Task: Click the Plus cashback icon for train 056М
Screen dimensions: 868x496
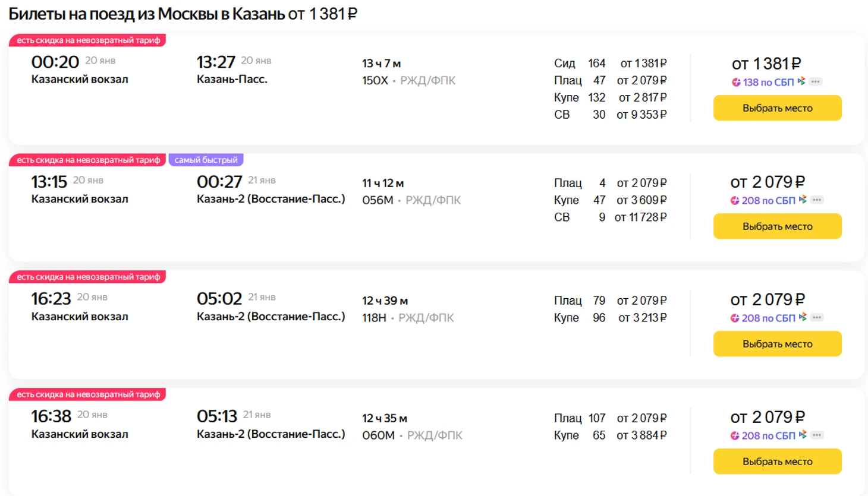Action: [735, 201]
